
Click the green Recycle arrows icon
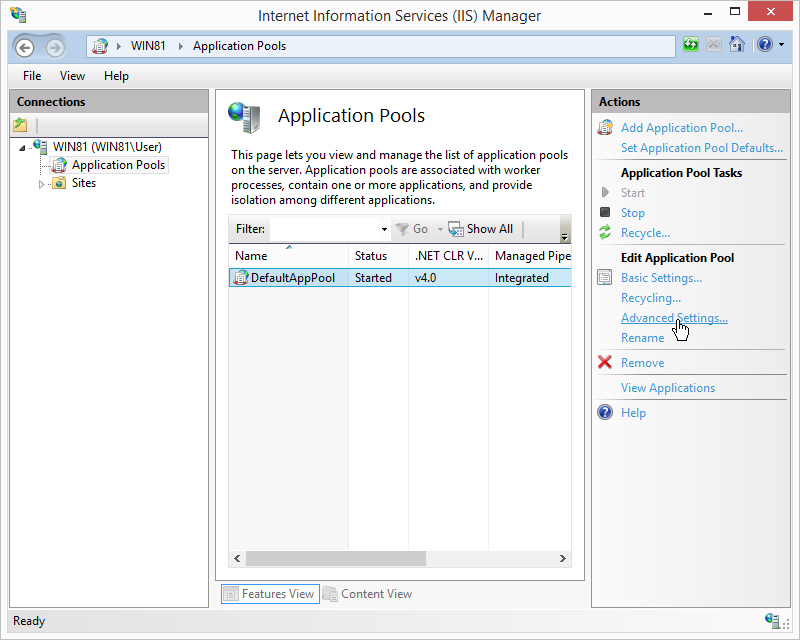(605, 232)
